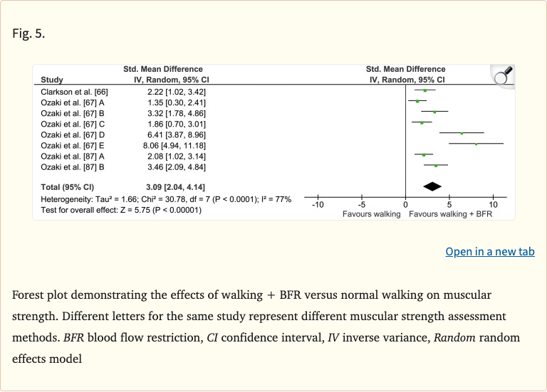The height and width of the screenshot is (392, 547).
Task: Click the green marker for Ozaki [67] A
Action: point(417,101)
